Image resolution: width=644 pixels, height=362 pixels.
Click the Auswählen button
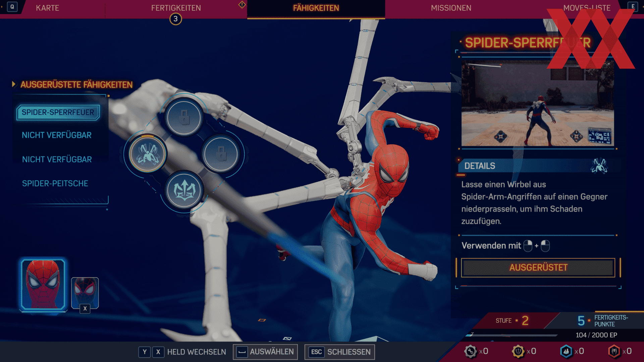(265, 352)
